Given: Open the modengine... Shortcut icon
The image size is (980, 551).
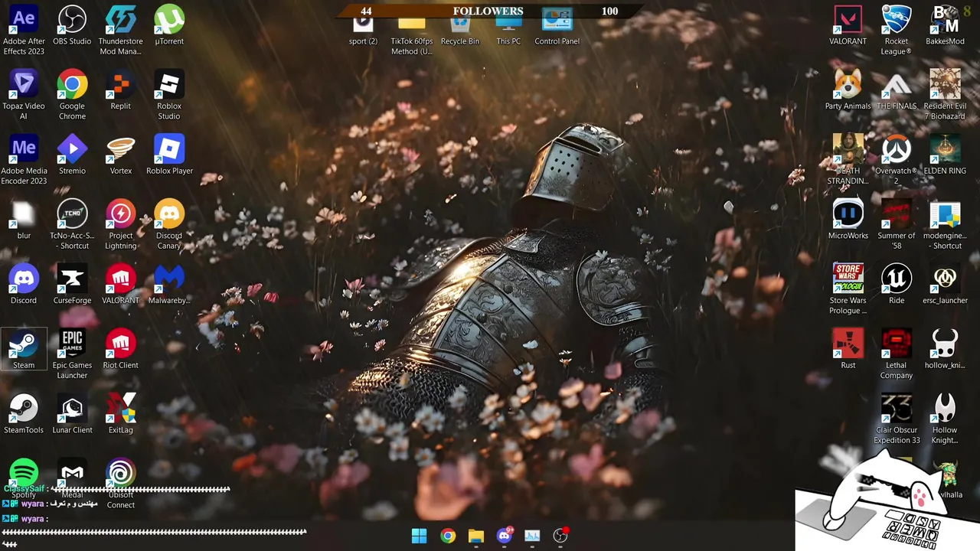Looking at the screenshot, I should [945, 225].
